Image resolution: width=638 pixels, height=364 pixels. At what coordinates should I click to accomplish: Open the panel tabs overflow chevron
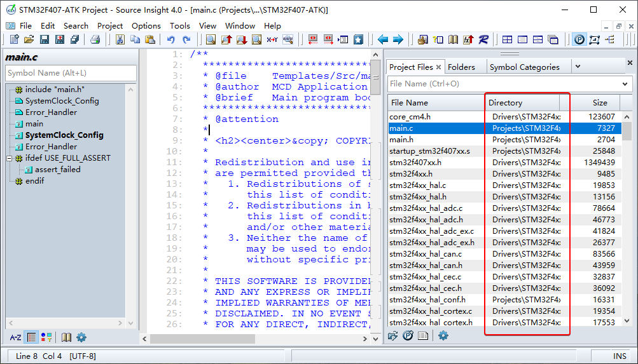tap(578, 67)
